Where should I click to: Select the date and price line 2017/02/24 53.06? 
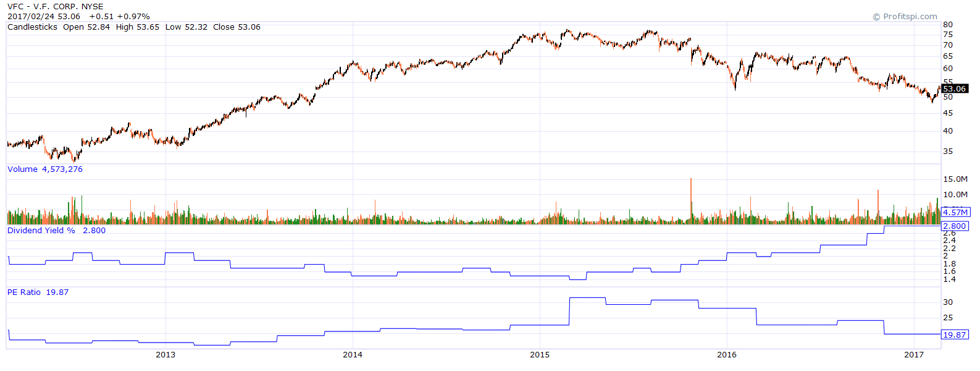[x=44, y=17]
